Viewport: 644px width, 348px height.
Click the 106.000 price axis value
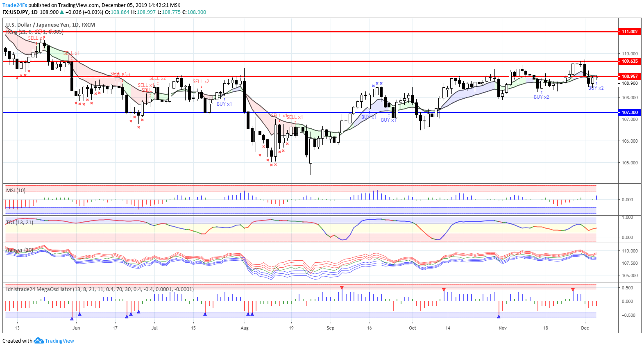point(630,141)
